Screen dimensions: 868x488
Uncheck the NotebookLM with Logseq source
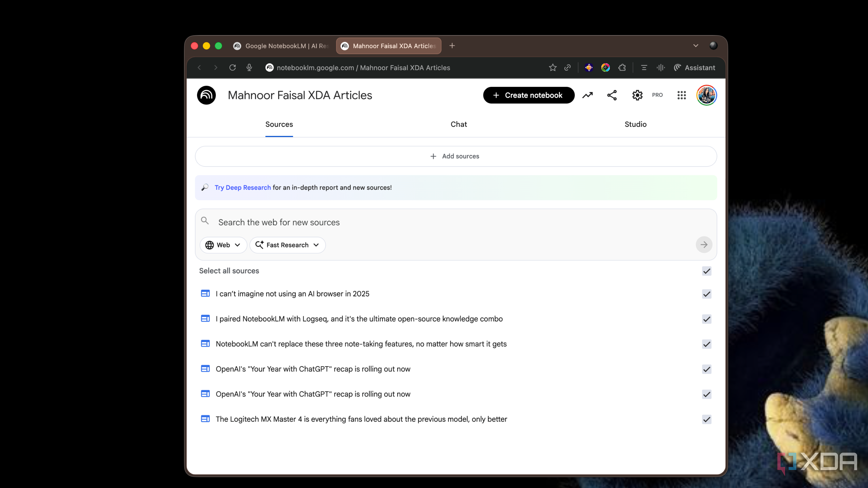pyautogui.click(x=706, y=319)
